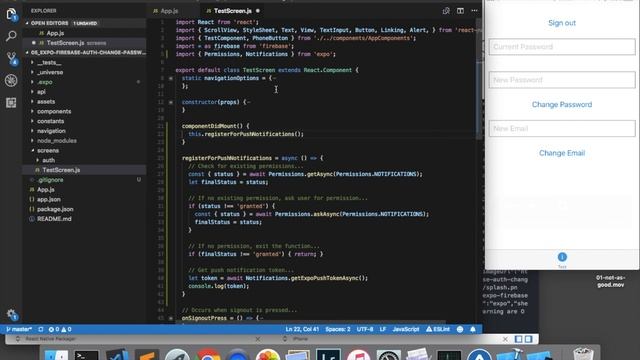Click the open changes icon in editor toolbar

446,11
